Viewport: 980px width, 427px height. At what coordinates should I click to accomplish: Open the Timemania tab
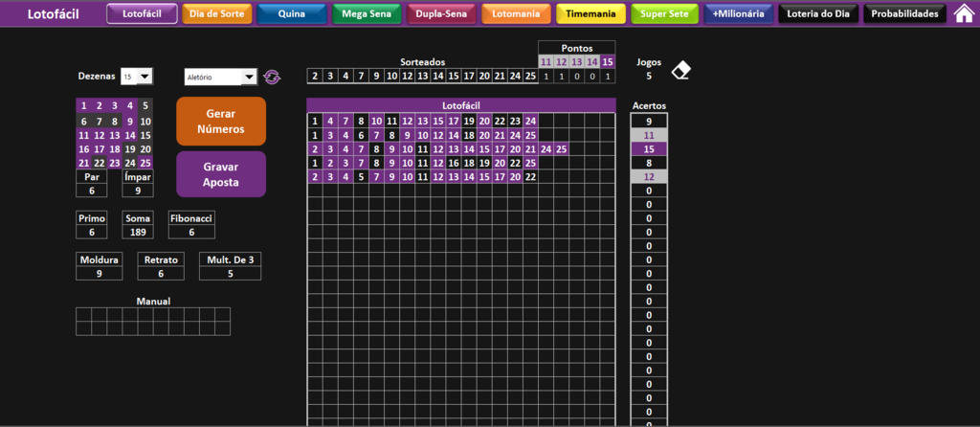(x=591, y=13)
